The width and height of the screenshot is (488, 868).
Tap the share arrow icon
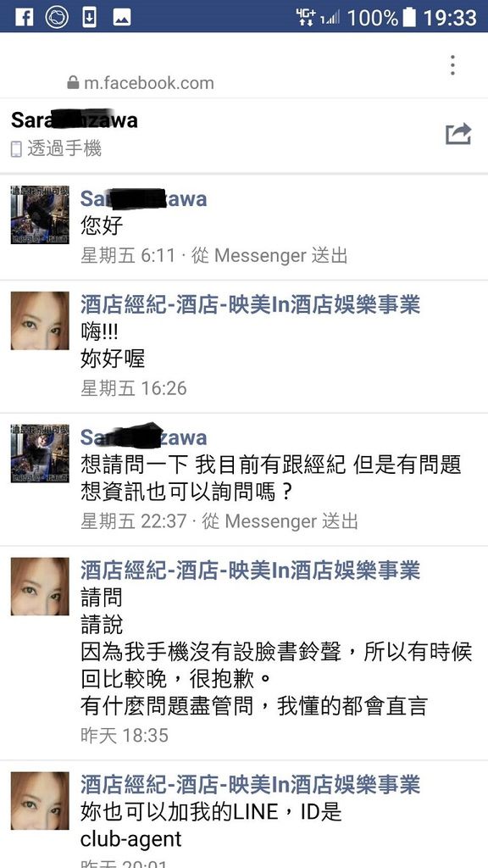[x=458, y=134]
